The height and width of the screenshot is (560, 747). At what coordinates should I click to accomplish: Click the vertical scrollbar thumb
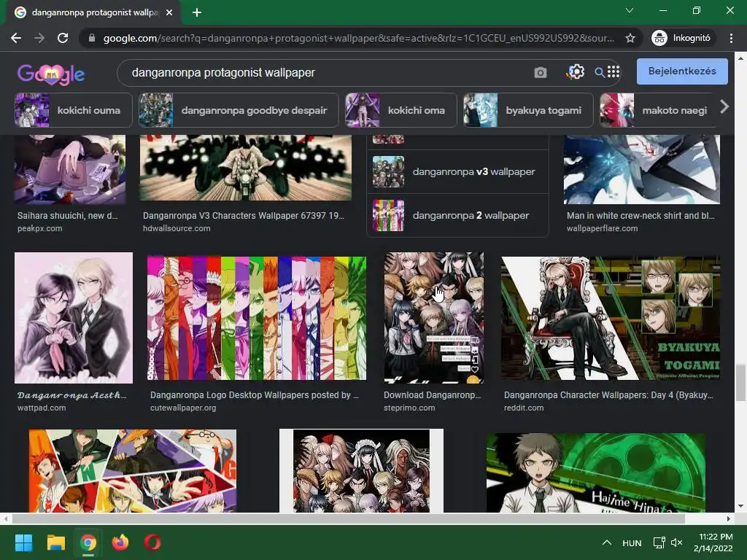point(740,382)
